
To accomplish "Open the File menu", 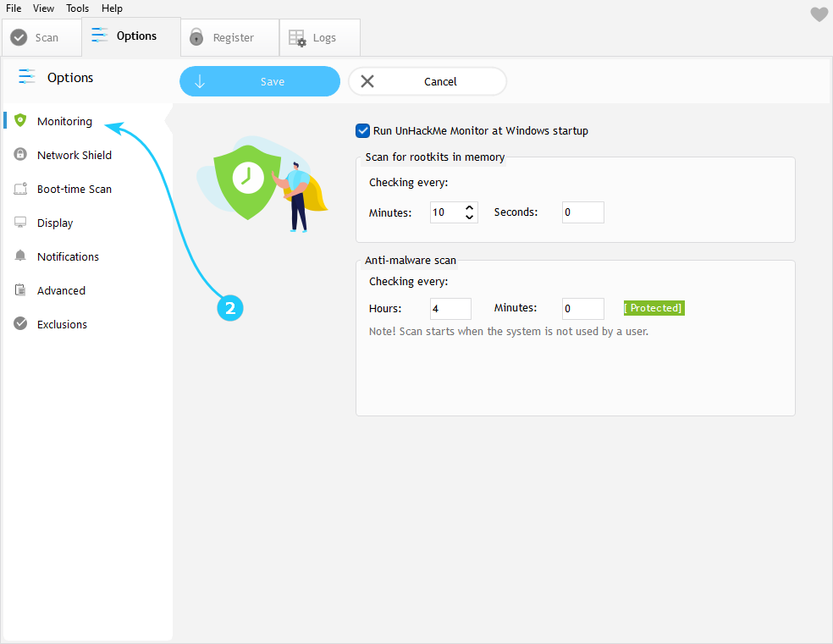I will (x=14, y=8).
